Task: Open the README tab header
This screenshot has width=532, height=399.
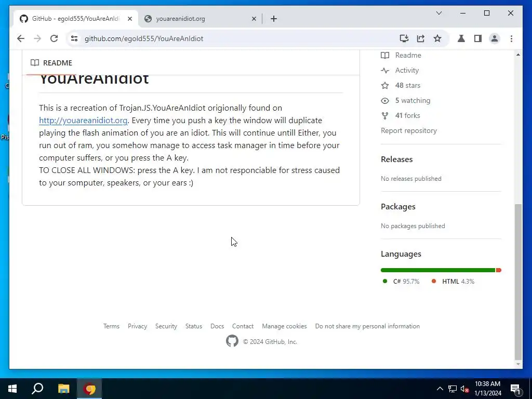Action: click(51, 63)
